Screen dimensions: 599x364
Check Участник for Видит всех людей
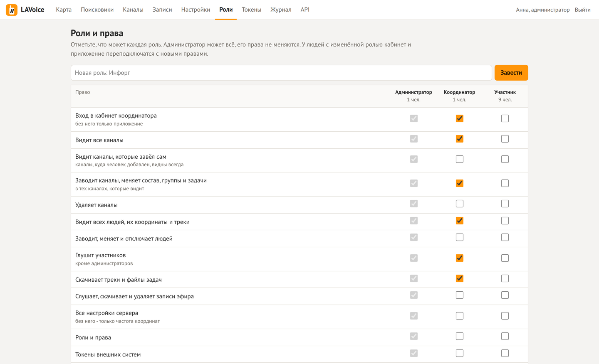coord(505,221)
